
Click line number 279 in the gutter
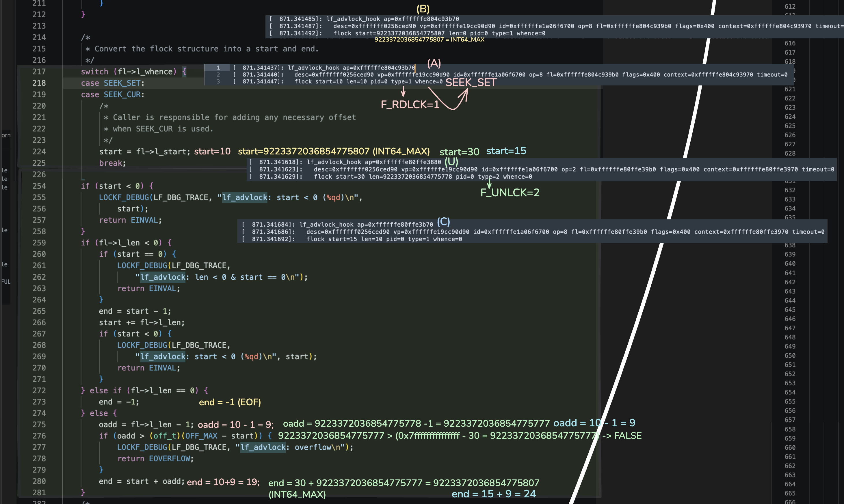39,470
